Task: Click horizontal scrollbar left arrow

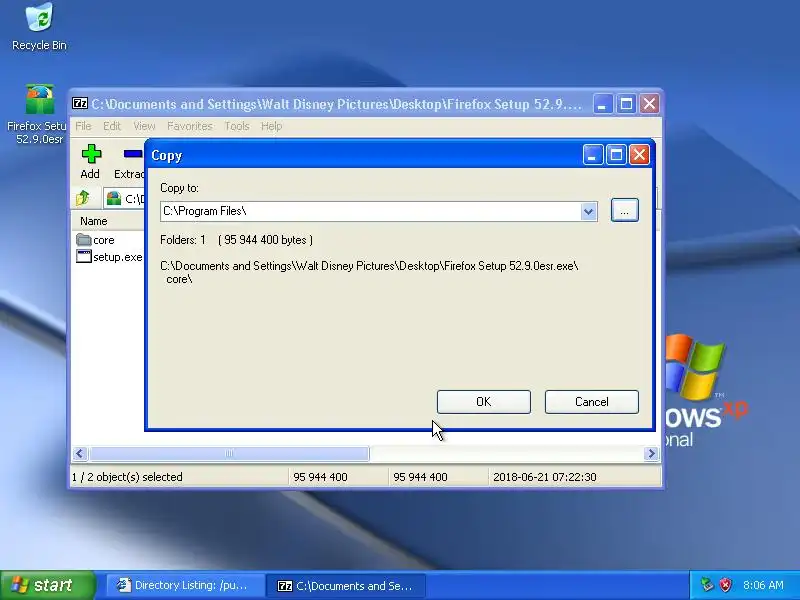Action: [80, 453]
